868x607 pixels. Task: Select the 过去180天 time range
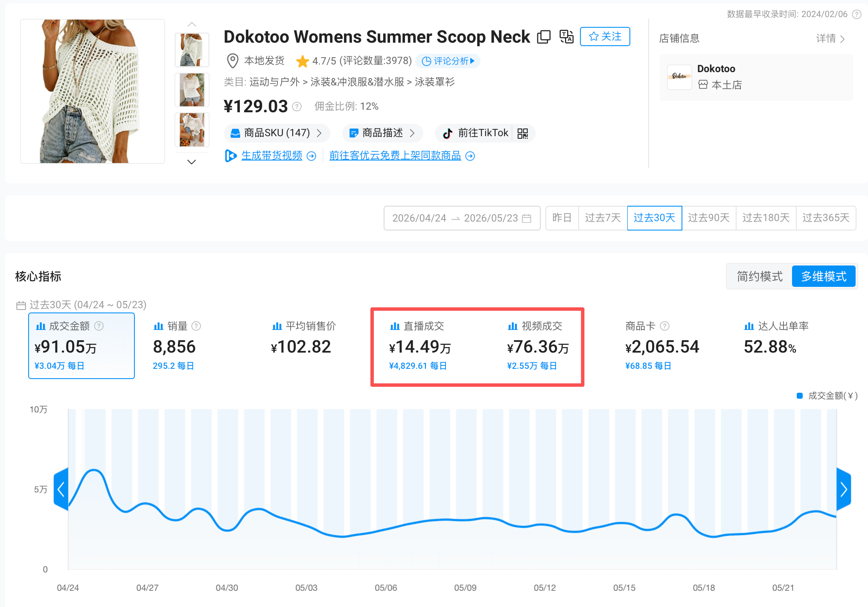coord(766,218)
